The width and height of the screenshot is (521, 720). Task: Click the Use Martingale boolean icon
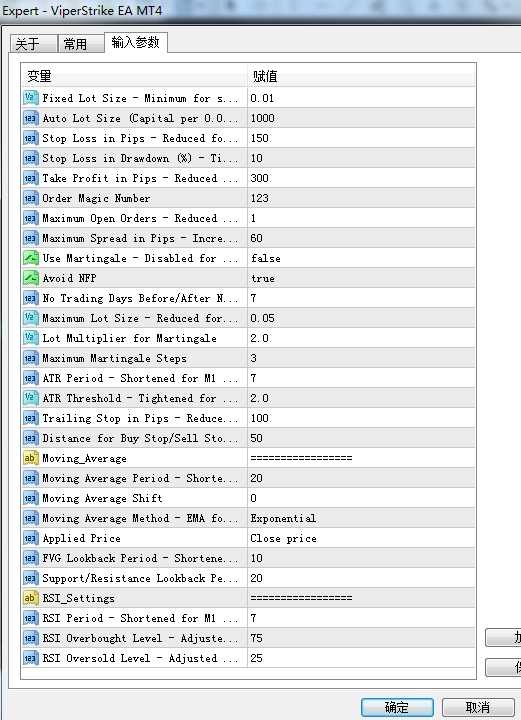30,258
